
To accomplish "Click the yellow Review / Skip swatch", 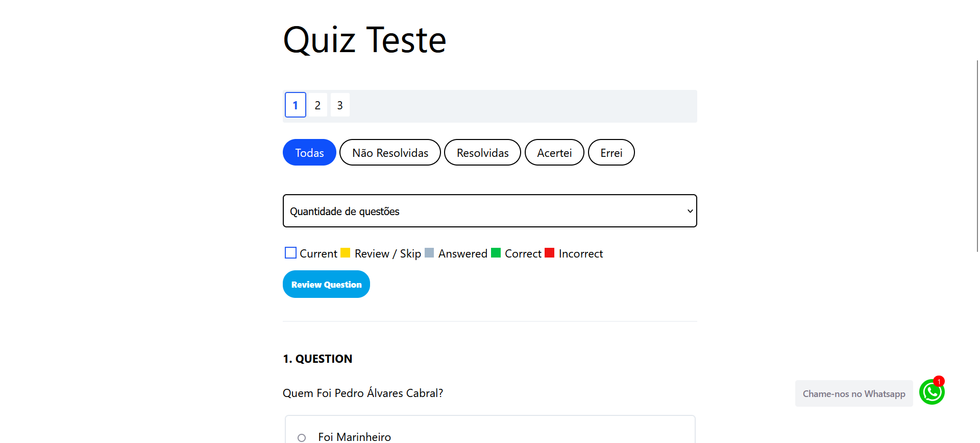I will [x=346, y=253].
